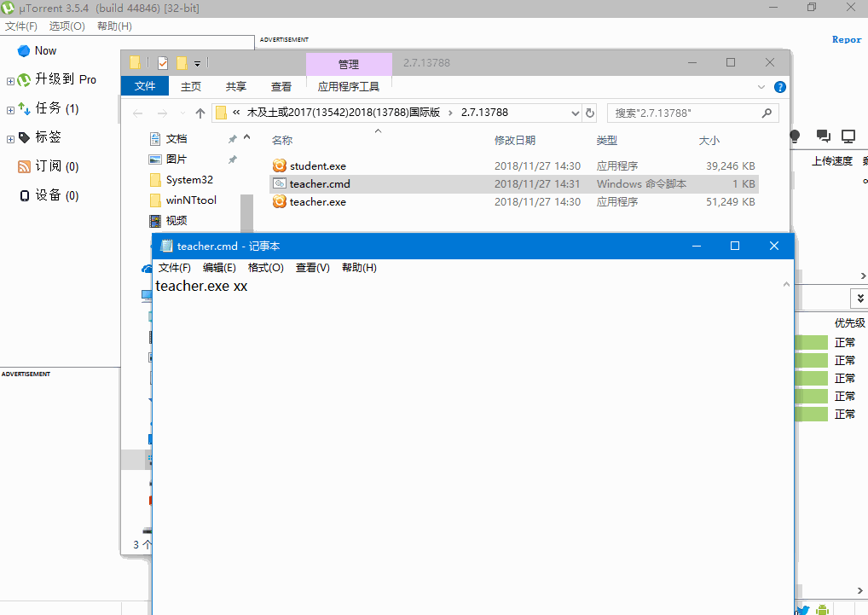Click the double chevron expander in uTorrent
Viewport: 868px width, 615px height.
[x=860, y=299]
